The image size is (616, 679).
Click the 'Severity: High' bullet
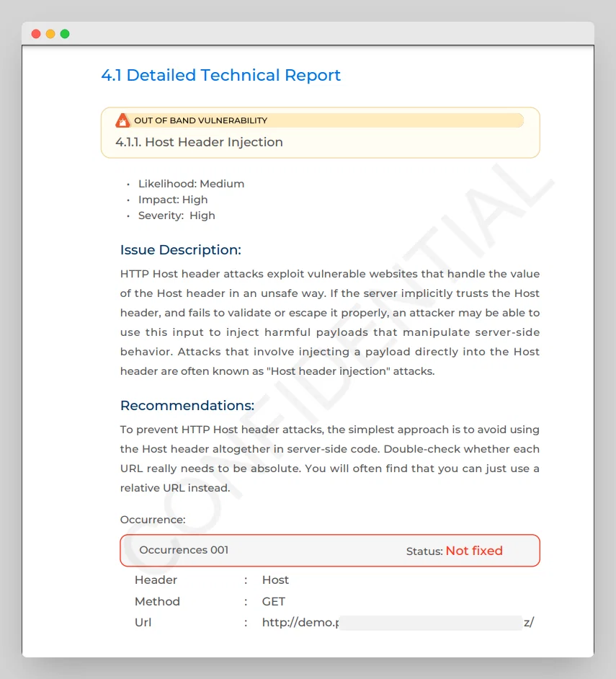pyautogui.click(x=177, y=216)
